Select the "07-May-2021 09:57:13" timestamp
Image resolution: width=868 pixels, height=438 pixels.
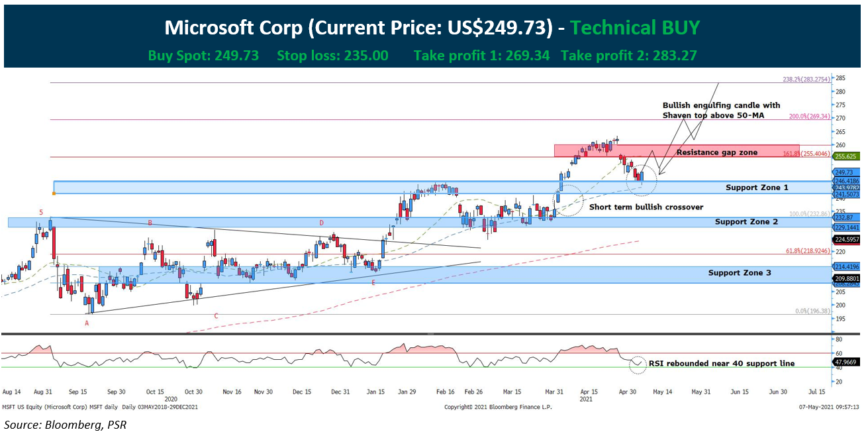(828, 407)
